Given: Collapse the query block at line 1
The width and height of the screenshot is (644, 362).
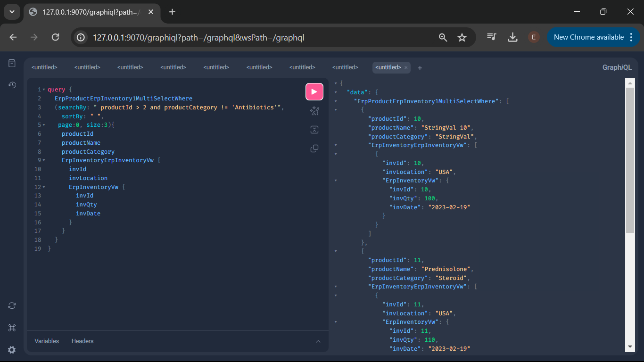Looking at the screenshot, I should 44,90.
